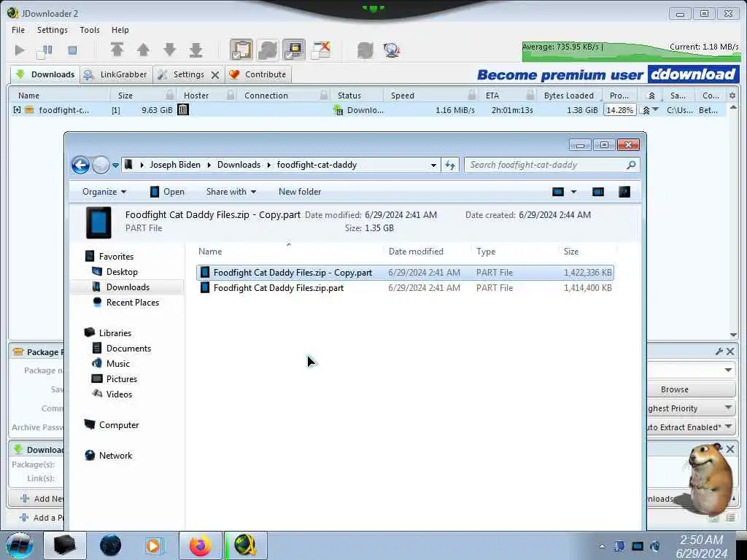Expand address bar history dropdown
The width and height of the screenshot is (747, 560).
click(433, 166)
